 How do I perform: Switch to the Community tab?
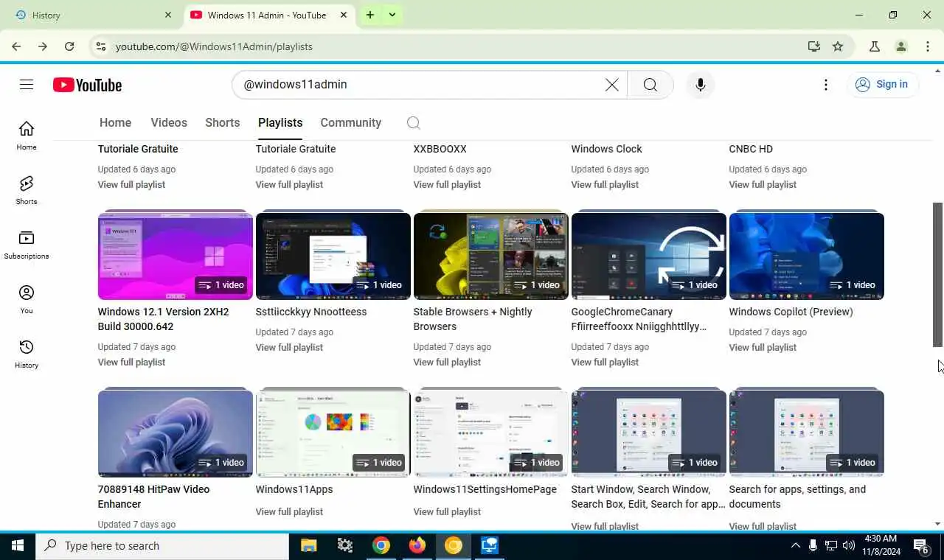point(351,123)
